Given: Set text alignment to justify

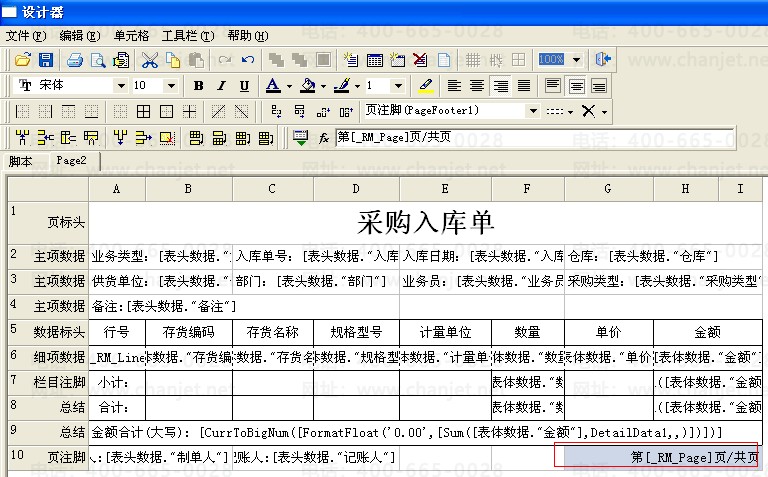Looking at the screenshot, I should coord(524,86).
